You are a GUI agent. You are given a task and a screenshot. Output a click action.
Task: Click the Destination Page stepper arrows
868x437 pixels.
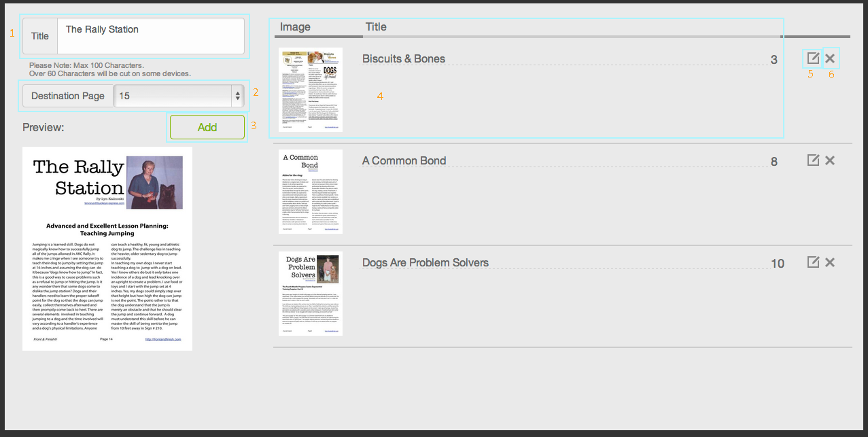pyautogui.click(x=237, y=96)
